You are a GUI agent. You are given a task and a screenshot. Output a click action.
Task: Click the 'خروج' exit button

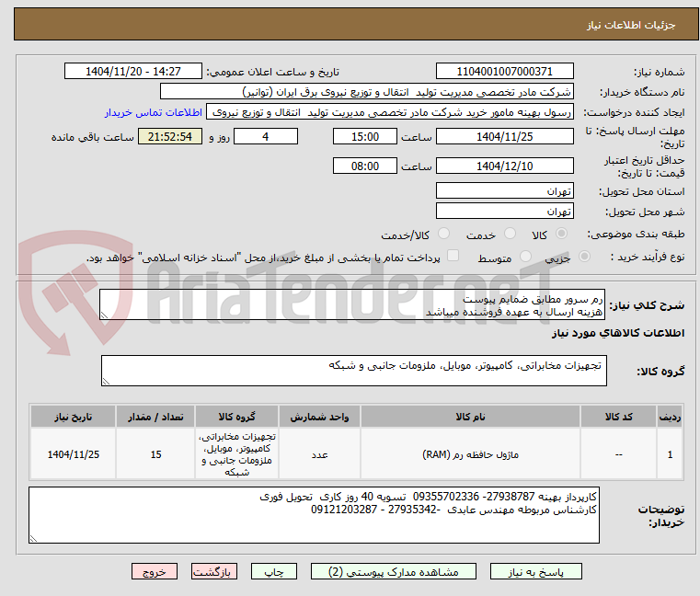click(155, 571)
